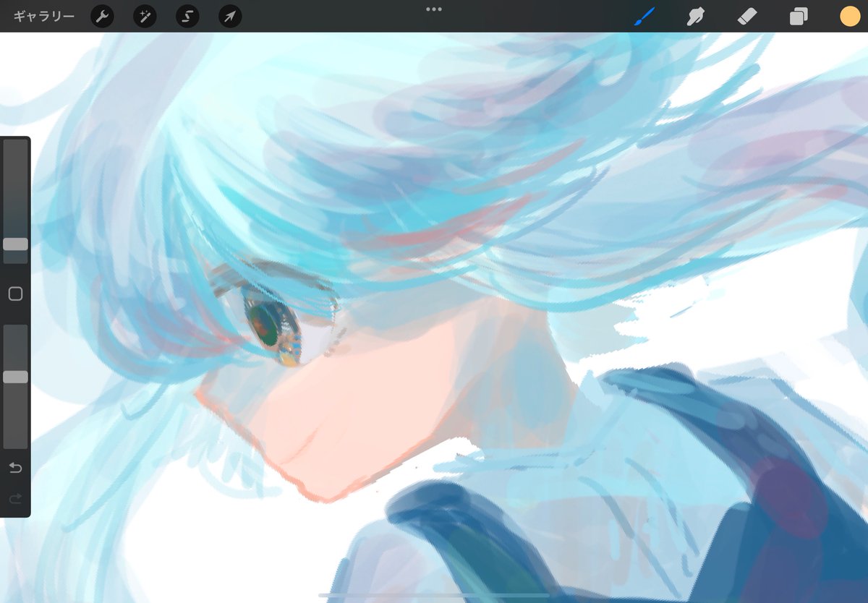Select the Transform arrow tool
This screenshot has height=603, width=868.
[x=230, y=16]
